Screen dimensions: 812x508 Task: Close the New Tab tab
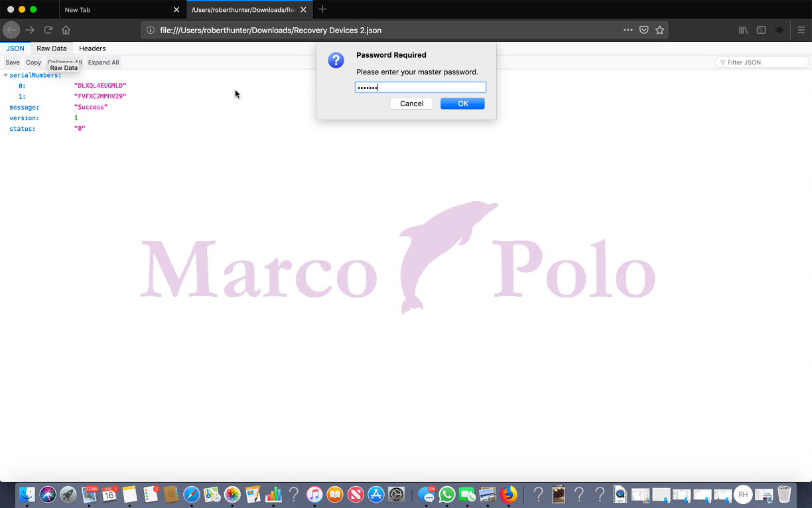pyautogui.click(x=176, y=10)
